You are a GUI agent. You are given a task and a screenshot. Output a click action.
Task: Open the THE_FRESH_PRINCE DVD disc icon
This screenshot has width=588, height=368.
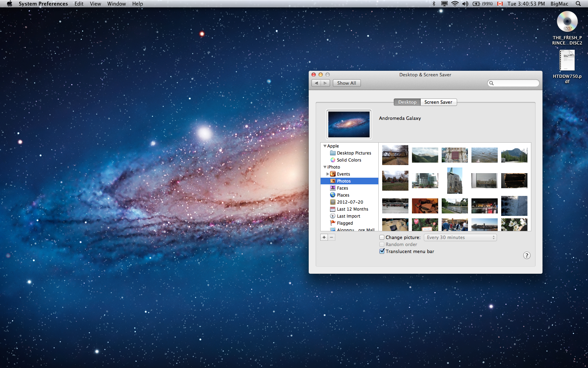click(x=567, y=22)
